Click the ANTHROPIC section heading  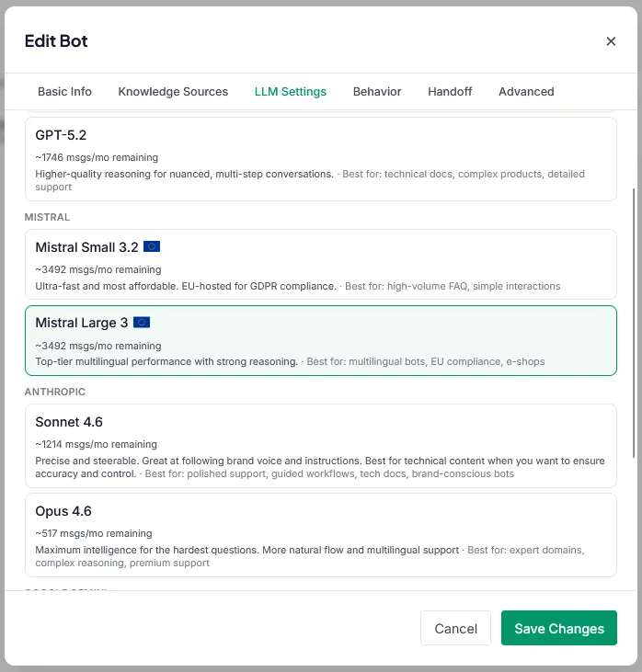point(55,392)
